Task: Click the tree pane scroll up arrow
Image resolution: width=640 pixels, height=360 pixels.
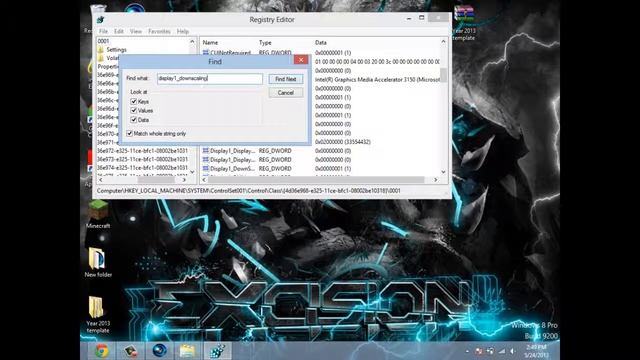Action: [x=192, y=42]
